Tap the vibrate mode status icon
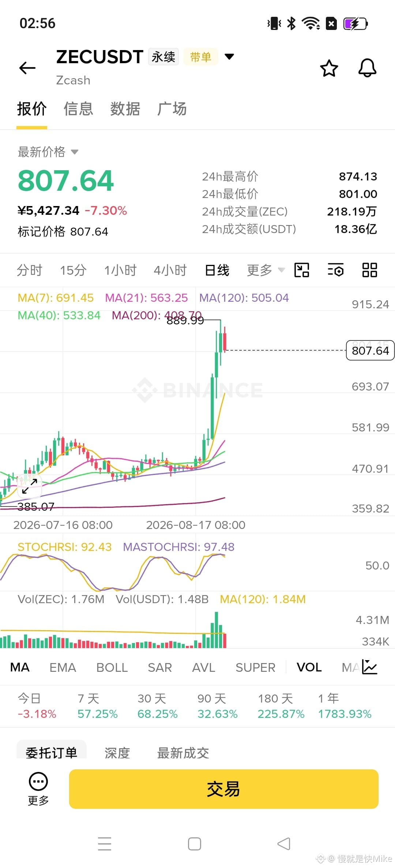This screenshot has width=395, height=868. coord(274,24)
